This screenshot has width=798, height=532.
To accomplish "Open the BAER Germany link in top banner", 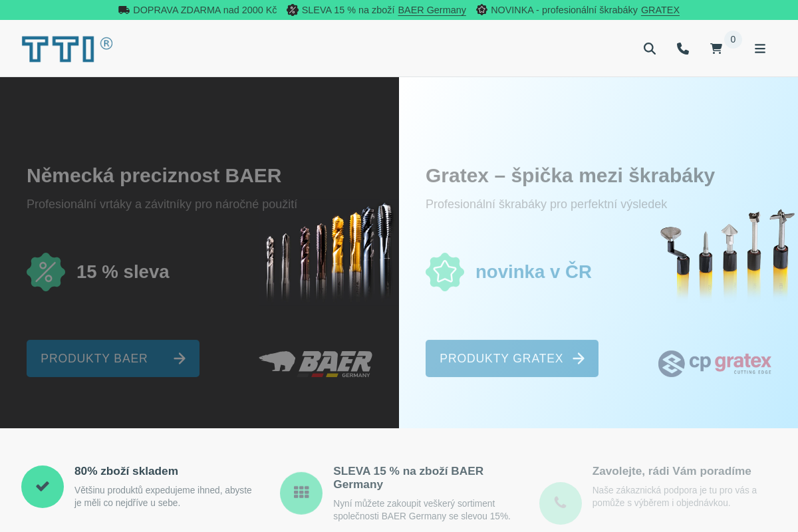I will click(432, 10).
